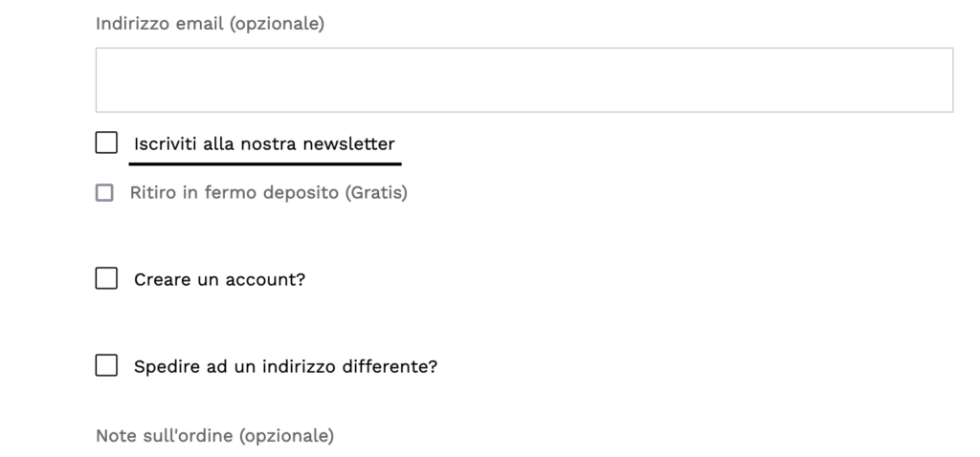Image resolution: width=980 pixels, height=457 pixels.
Task: Enable shipping to a different address
Action: tap(106, 366)
